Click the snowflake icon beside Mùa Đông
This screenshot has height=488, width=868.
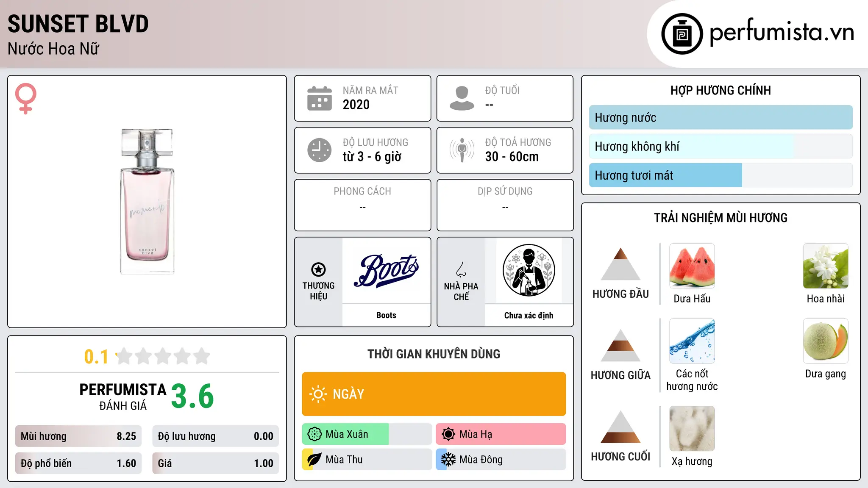[x=448, y=460]
